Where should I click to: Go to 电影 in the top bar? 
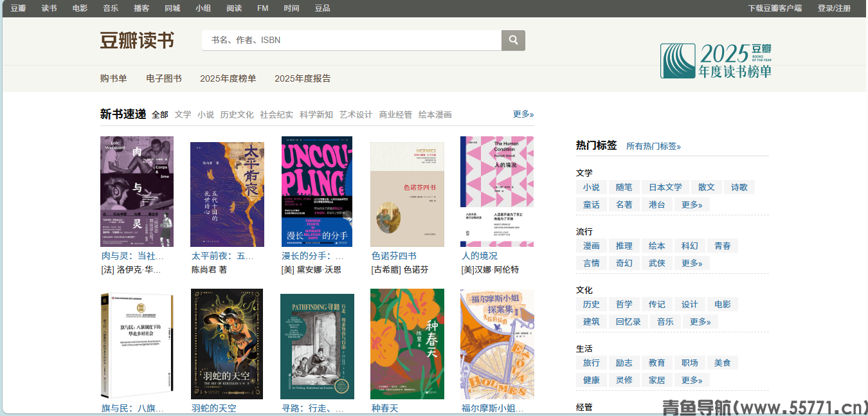(80, 8)
